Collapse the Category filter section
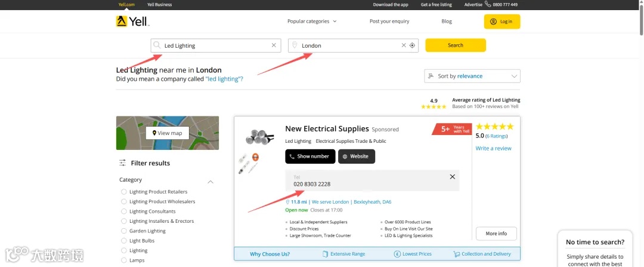 click(210, 182)
